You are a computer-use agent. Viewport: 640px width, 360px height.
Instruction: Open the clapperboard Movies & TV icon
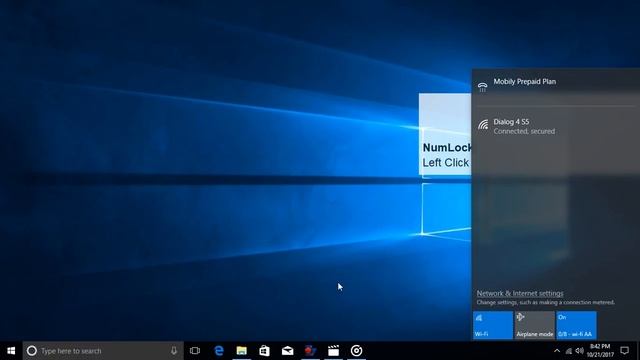[x=333, y=351]
